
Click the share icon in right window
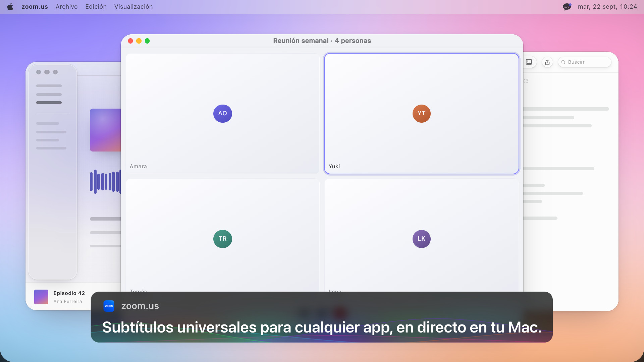[x=547, y=62]
